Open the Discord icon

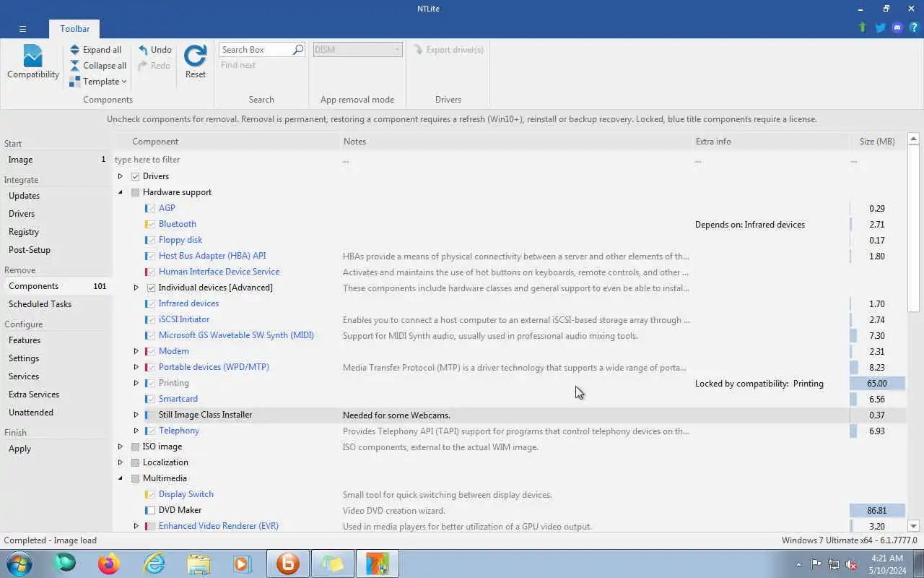897,27
